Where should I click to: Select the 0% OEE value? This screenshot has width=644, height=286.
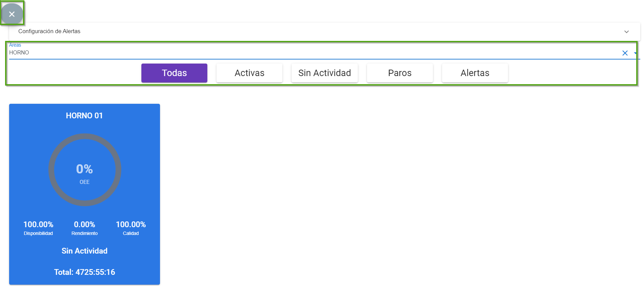[84, 169]
